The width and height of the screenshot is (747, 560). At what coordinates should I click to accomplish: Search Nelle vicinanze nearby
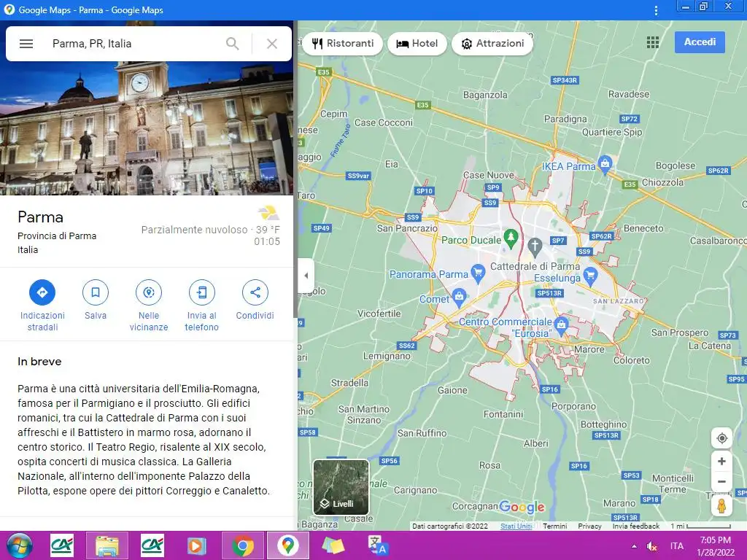point(149,306)
